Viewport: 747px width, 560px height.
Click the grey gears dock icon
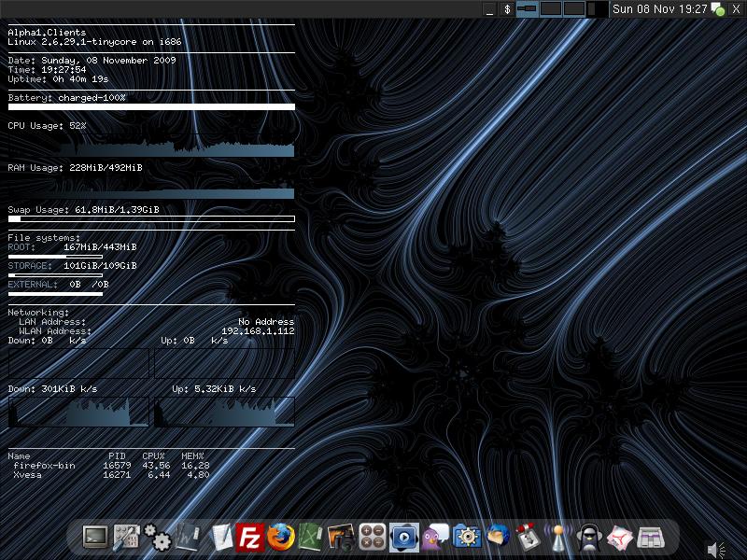coord(157,537)
